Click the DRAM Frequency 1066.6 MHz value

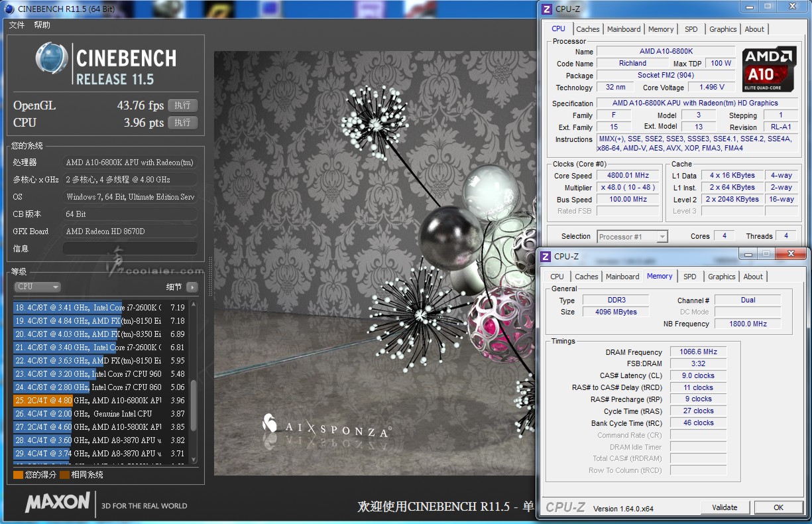click(x=698, y=352)
